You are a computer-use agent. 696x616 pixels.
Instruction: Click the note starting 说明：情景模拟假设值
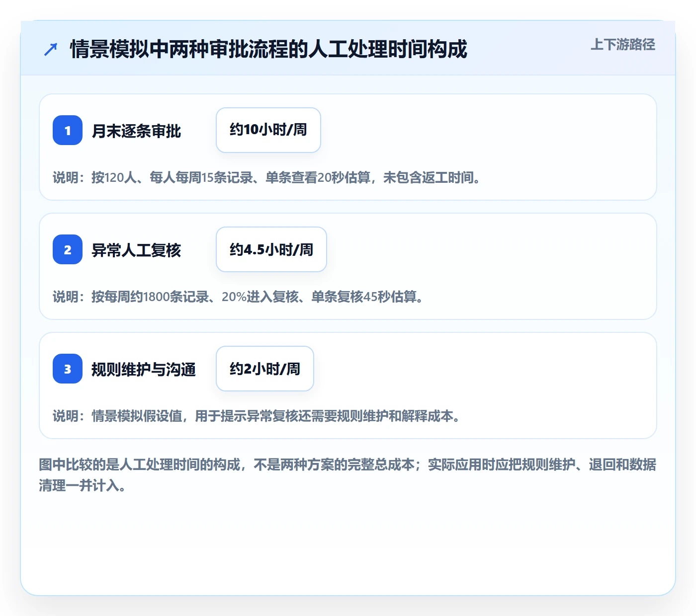pyautogui.click(x=257, y=416)
